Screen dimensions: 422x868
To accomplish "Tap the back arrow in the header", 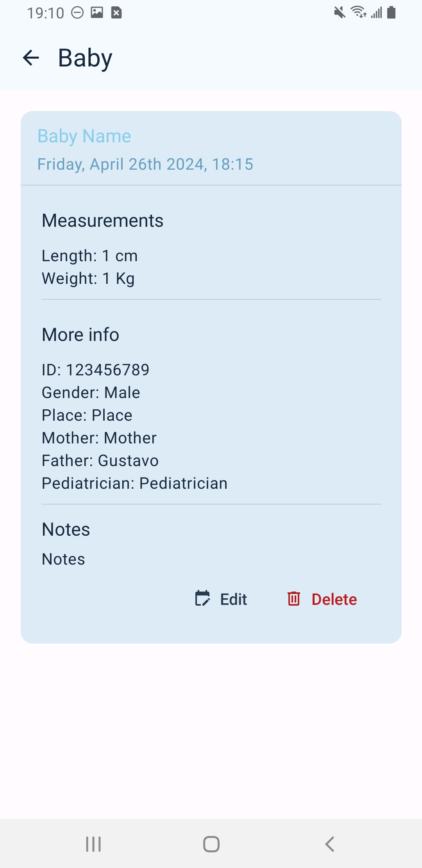I will coord(31,58).
